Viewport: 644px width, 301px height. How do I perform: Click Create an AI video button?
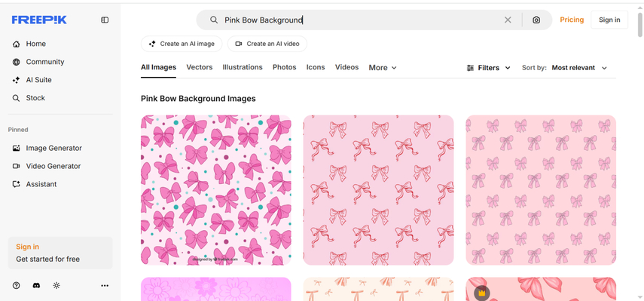267,44
